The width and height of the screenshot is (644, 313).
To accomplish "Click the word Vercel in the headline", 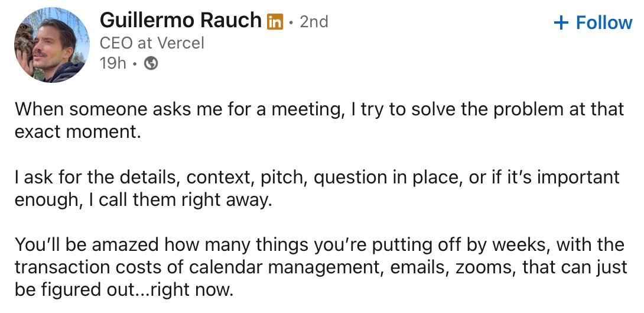I will (x=181, y=43).
